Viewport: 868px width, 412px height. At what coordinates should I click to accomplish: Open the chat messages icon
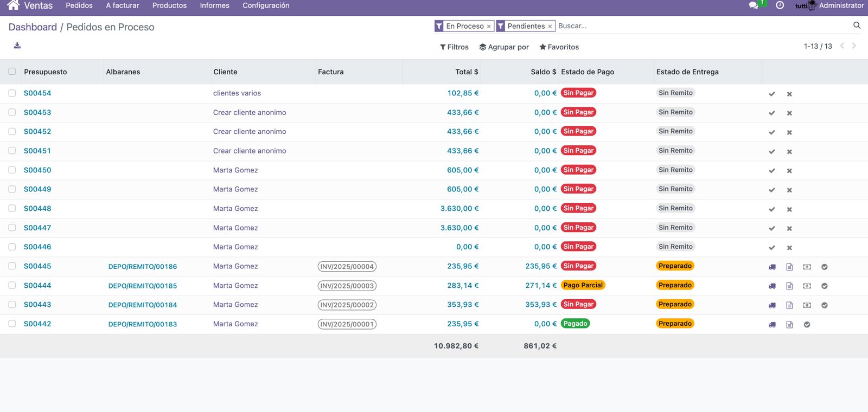(754, 5)
